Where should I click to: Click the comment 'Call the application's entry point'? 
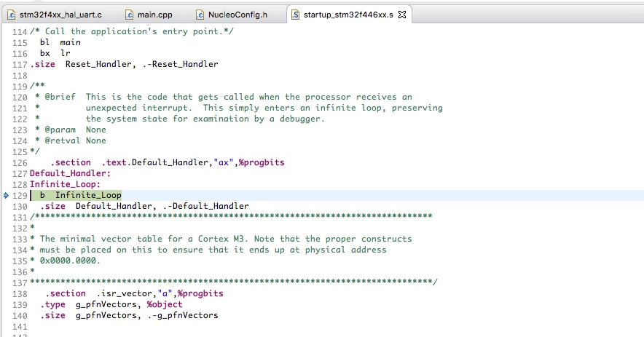pyautogui.click(x=132, y=31)
